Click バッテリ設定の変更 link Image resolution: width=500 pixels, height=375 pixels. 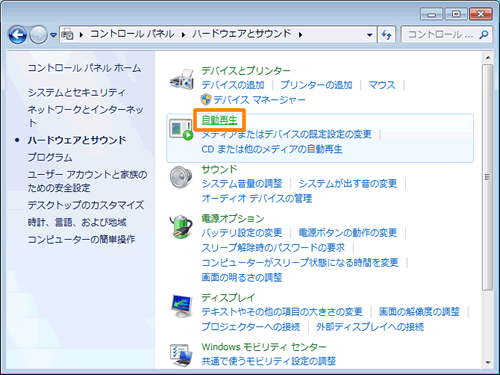[242, 233]
